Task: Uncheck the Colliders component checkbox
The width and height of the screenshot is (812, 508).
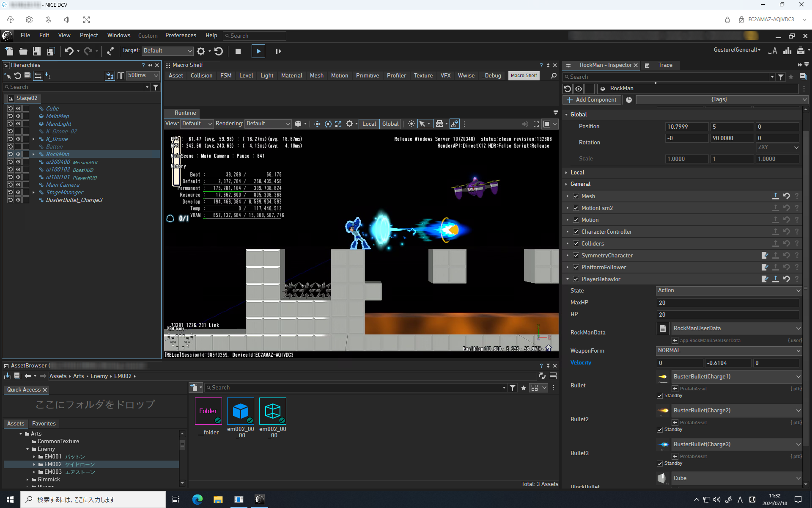Action: pos(576,243)
